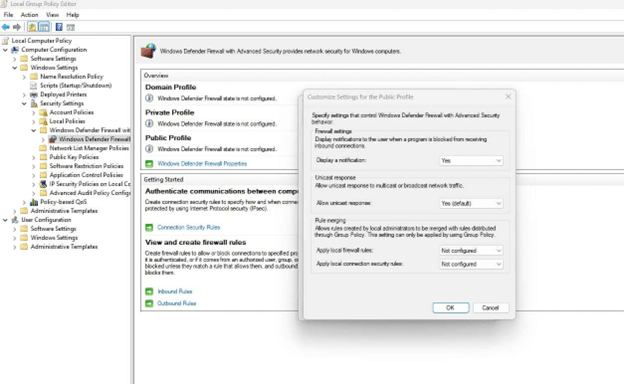
Task: Click the Domain Profile heading text
Action: (x=170, y=87)
